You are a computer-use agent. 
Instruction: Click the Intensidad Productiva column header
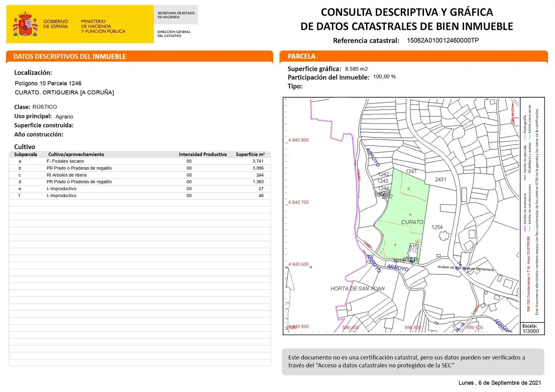(x=203, y=154)
